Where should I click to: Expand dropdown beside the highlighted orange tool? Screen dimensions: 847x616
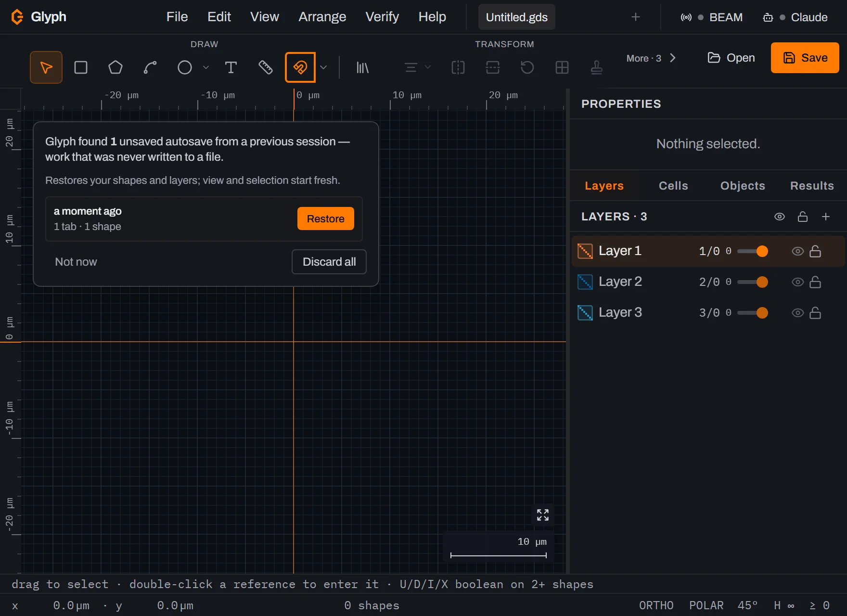coord(323,67)
